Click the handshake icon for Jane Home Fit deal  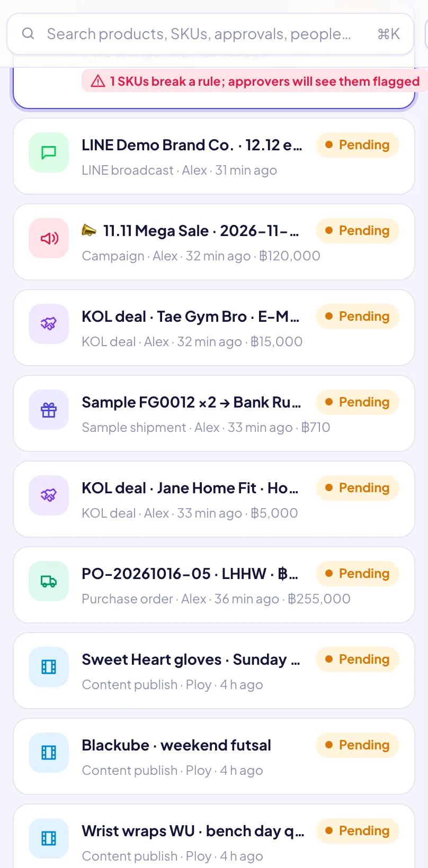49,496
